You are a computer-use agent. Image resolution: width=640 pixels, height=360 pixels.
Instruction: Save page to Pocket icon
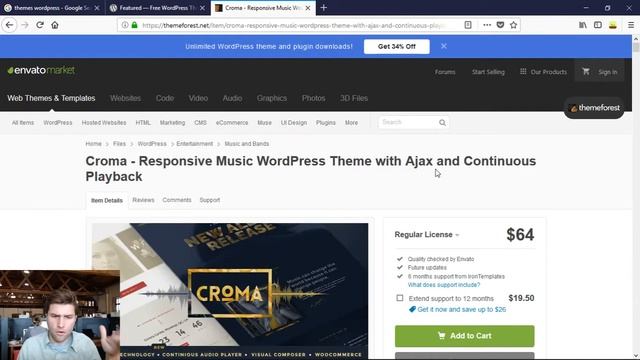pyautogui.click(x=500, y=25)
